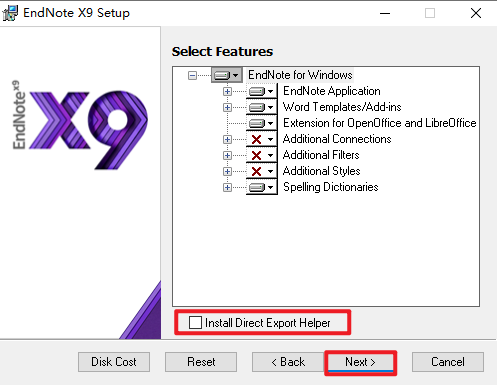Select the Word Templates/Add-ins feature label

pos(342,107)
